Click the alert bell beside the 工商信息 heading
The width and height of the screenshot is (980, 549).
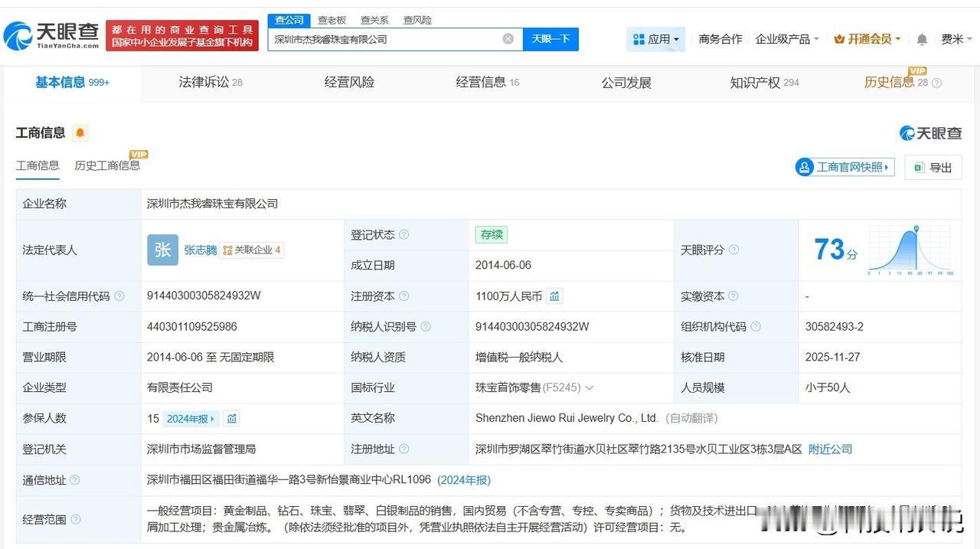pyautogui.click(x=80, y=132)
